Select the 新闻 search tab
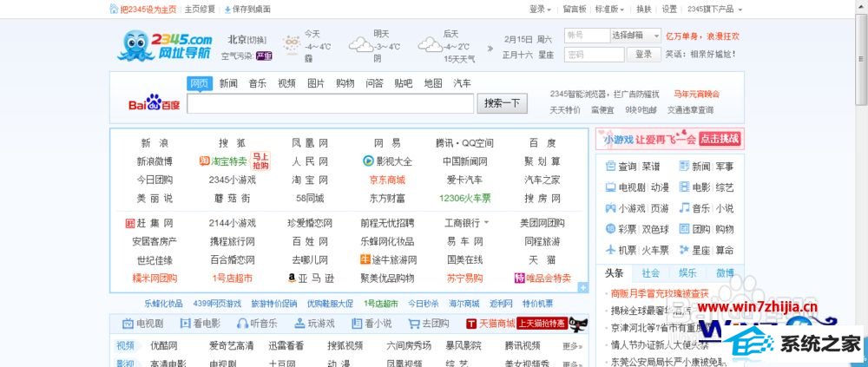This screenshot has height=367, width=868. [228, 83]
